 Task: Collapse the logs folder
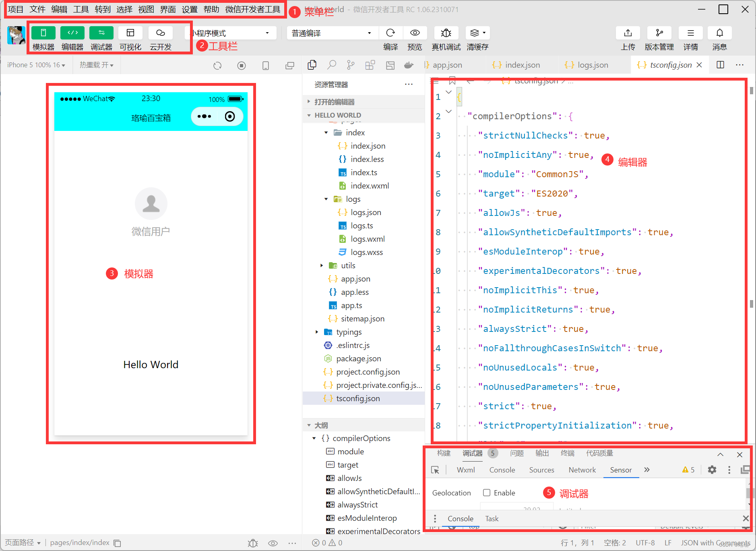(x=326, y=199)
